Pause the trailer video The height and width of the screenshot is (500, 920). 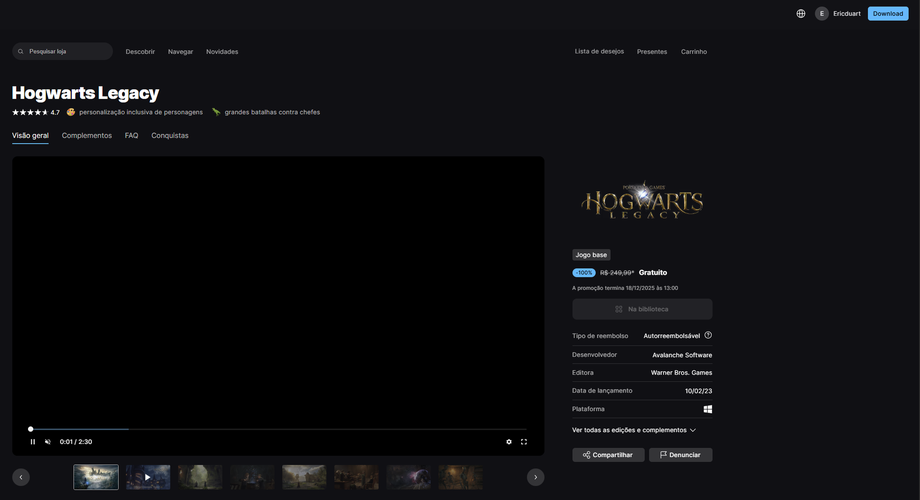(x=33, y=442)
